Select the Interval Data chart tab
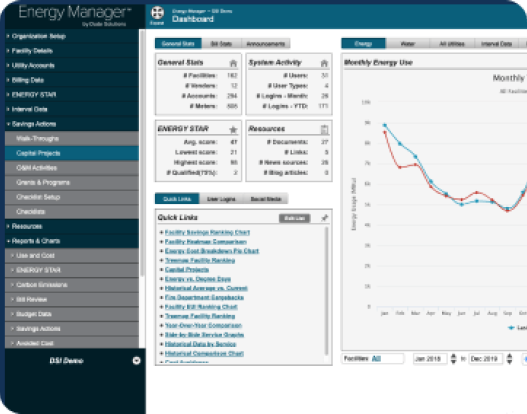This screenshot has height=414, width=527. pos(496,44)
